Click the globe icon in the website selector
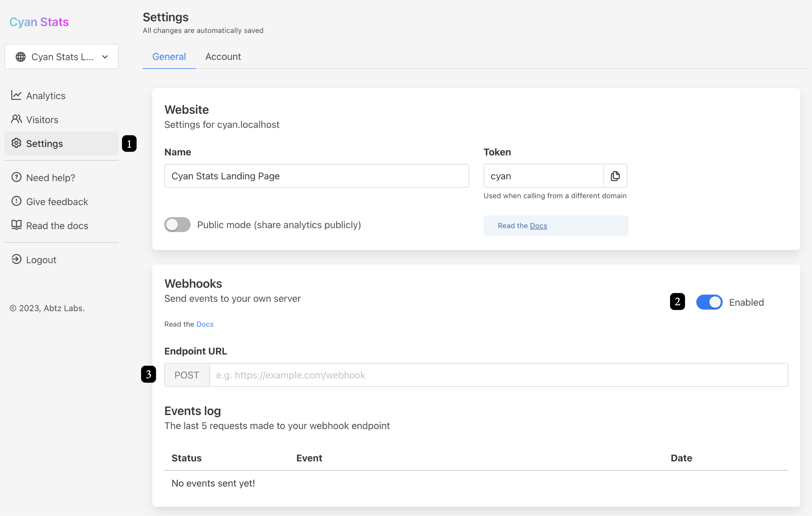 (x=21, y=57)
